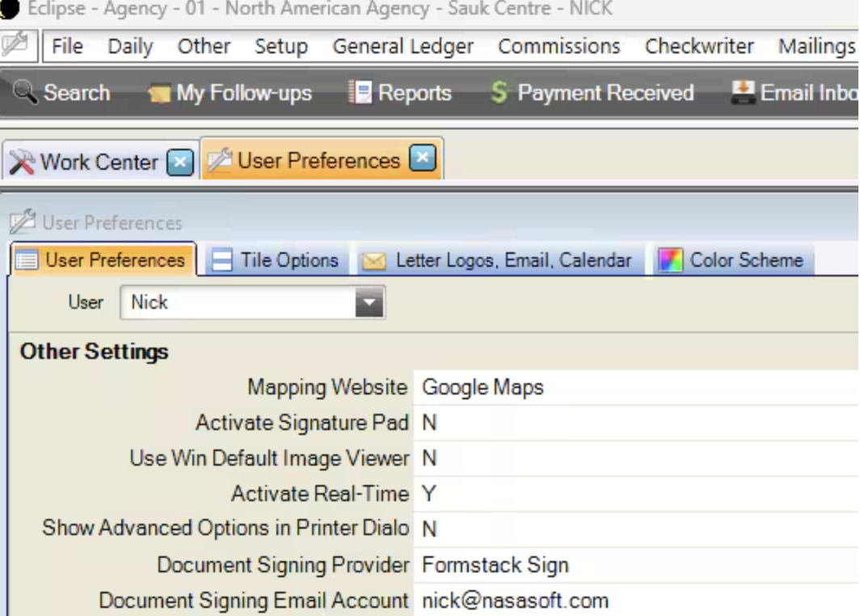
Task: Toggle the Activate Signature Pad value
Action: 429,423
